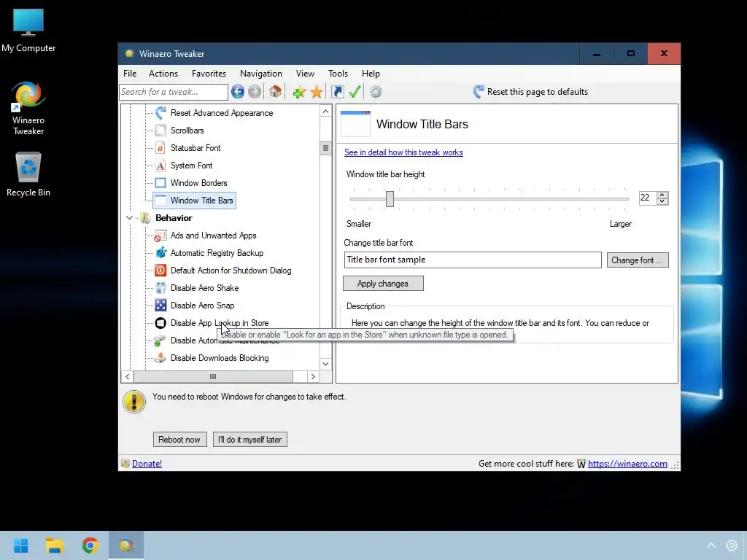The width and height of the screenshot is (747, 560).
Task: Click the Disable Downloads Blocking icon
Action: [x=160, y=357]
